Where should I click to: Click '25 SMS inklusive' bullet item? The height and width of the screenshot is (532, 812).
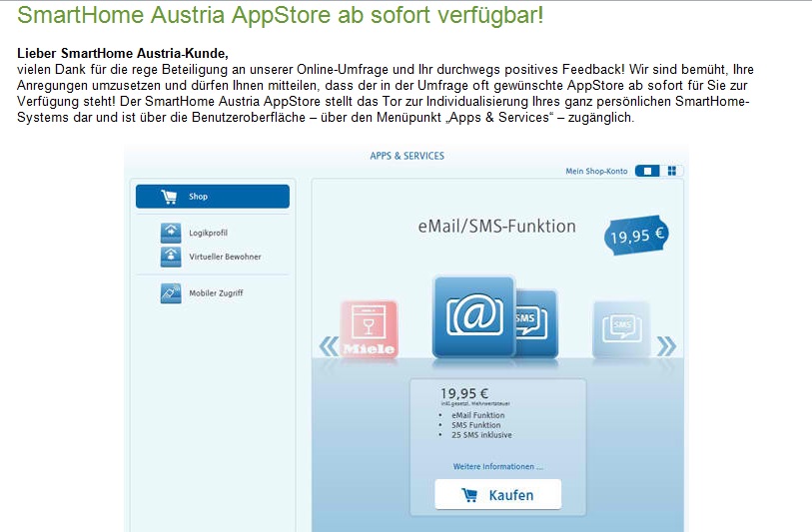pyautogui.click(x=481, y=435)
